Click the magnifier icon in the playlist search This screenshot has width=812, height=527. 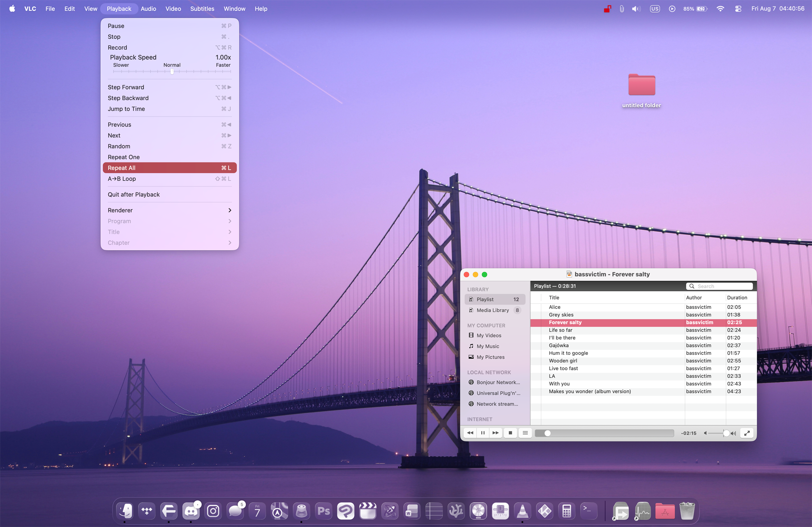tap(692, 286)
